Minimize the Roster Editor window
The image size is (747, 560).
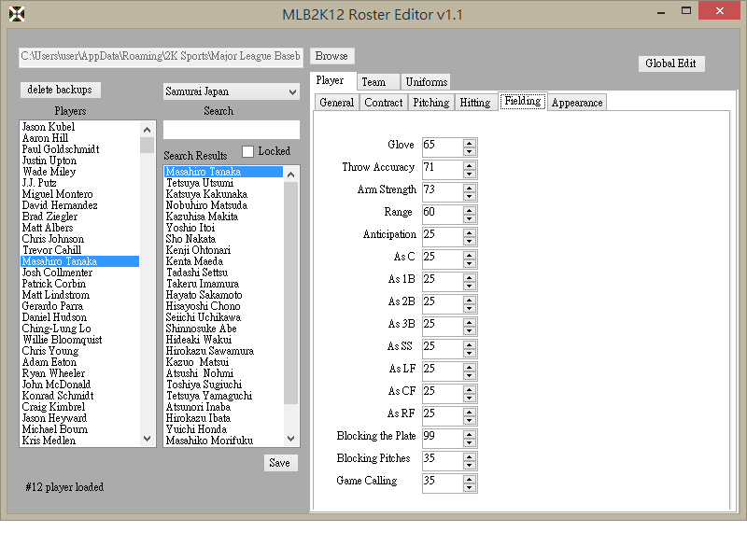click(x=661, y=12)
